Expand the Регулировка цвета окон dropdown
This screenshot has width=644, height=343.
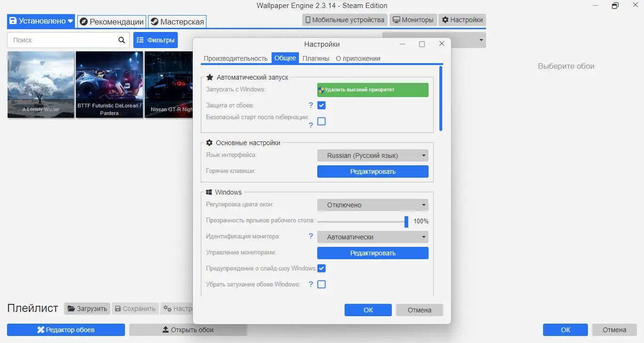(x=373, y=205)
